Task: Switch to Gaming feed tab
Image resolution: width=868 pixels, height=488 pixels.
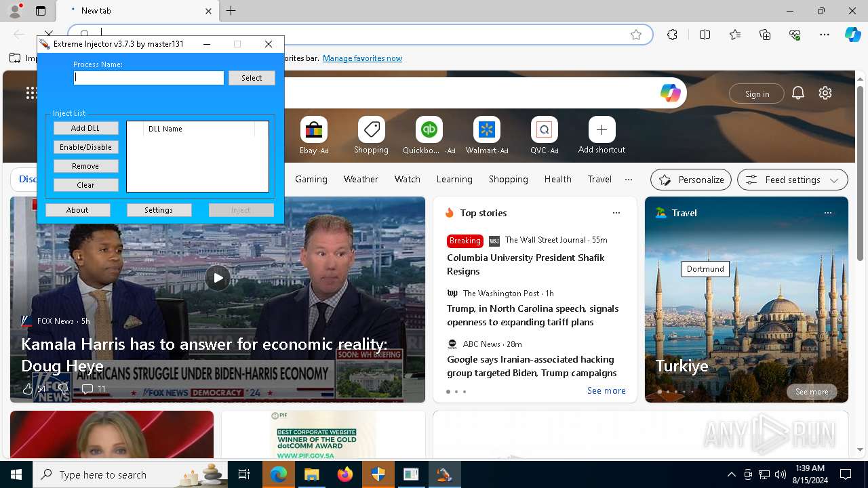Action: click(311, 180)
